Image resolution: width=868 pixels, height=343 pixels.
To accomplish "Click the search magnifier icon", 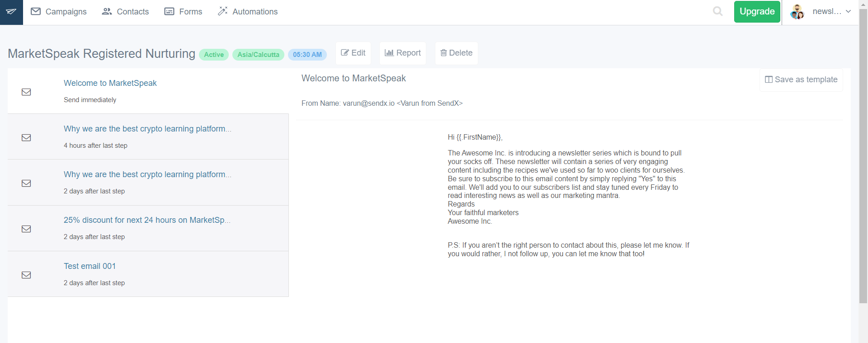I will click(717, 11).
